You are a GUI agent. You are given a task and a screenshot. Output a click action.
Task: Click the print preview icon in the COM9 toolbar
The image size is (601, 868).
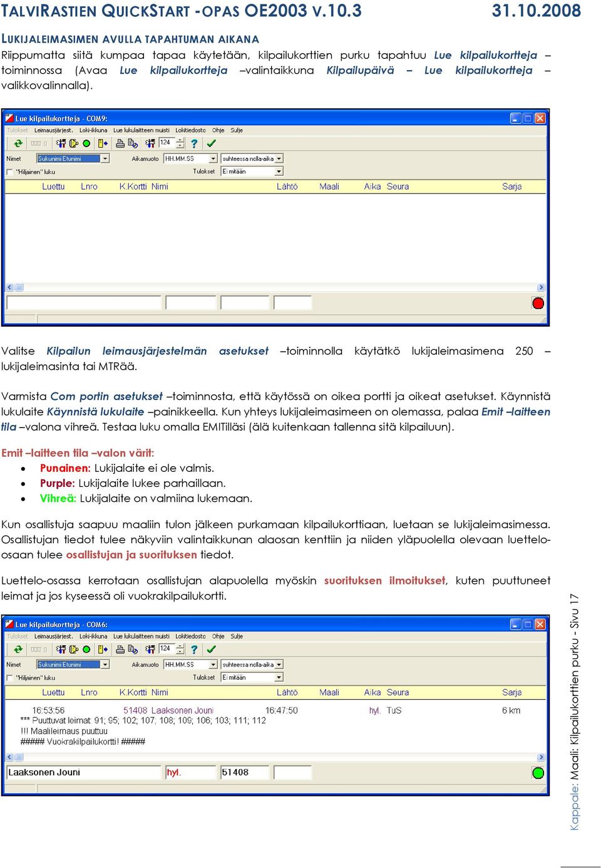pyautogui.click(x=133, y=143)
